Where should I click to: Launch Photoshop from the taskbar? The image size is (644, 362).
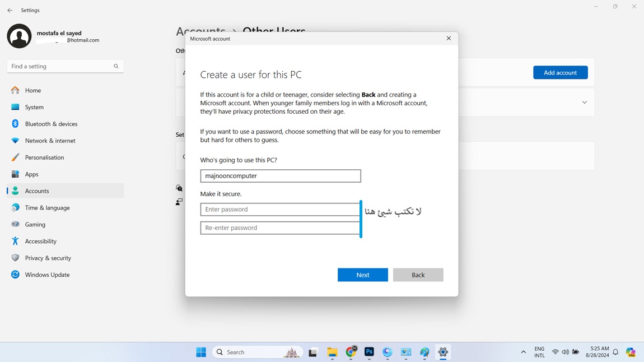click(x=369, y=352)
